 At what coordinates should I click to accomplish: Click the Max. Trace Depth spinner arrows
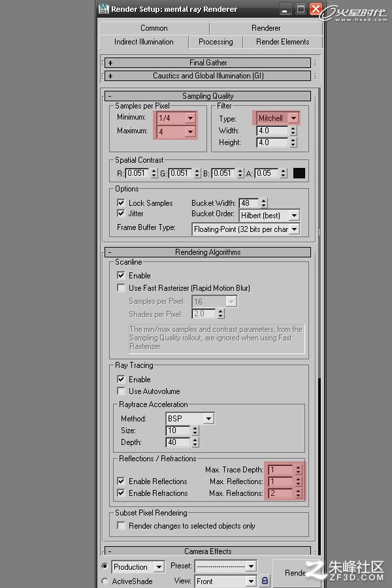pyautogui.click(x=298, y=470)
